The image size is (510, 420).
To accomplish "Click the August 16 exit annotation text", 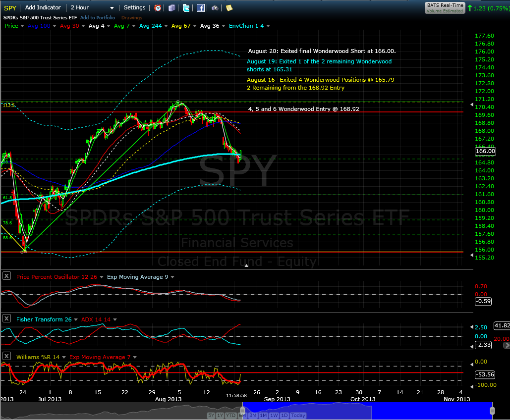I will tap(320, 84).
